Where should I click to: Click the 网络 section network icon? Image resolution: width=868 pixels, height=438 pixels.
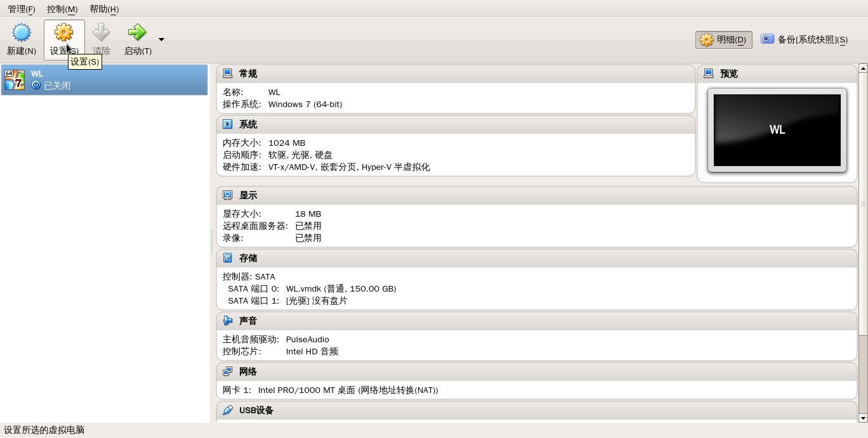228,371
